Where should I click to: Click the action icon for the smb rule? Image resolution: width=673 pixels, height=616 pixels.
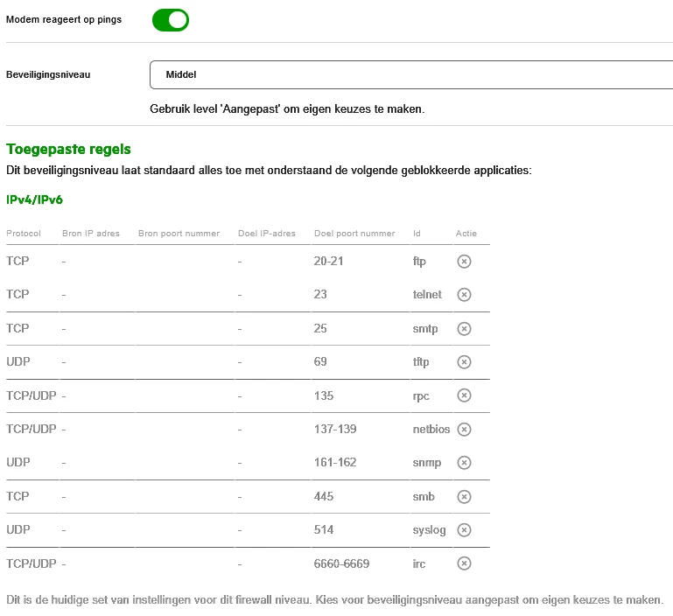click(x=465, y=496)
